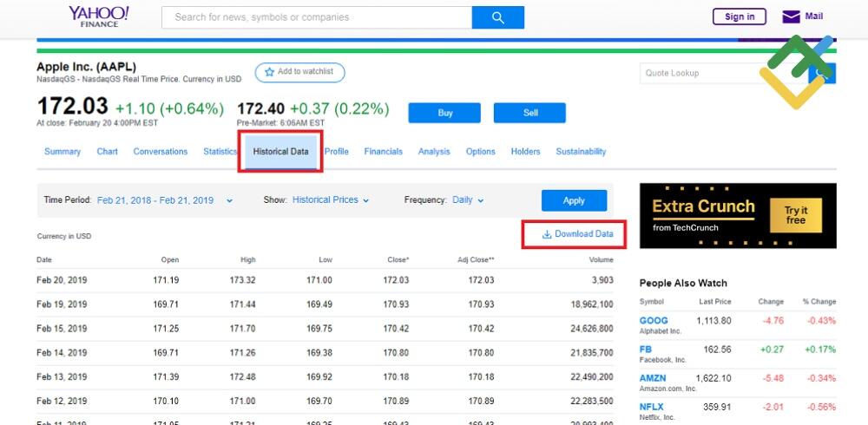
Task: Click the Open column header
Action: [170, 260]
